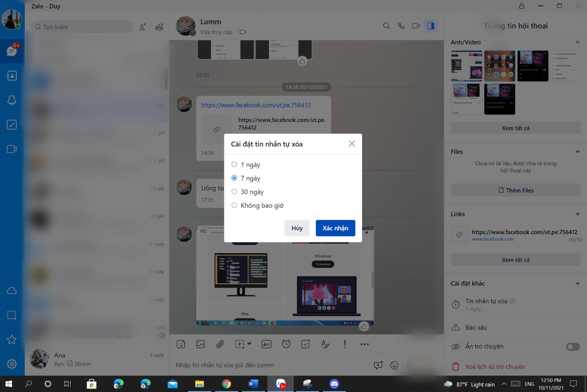Click Xem tất cả under Ảnh/Video
587x392 pixels.
(x=515, y=128)
